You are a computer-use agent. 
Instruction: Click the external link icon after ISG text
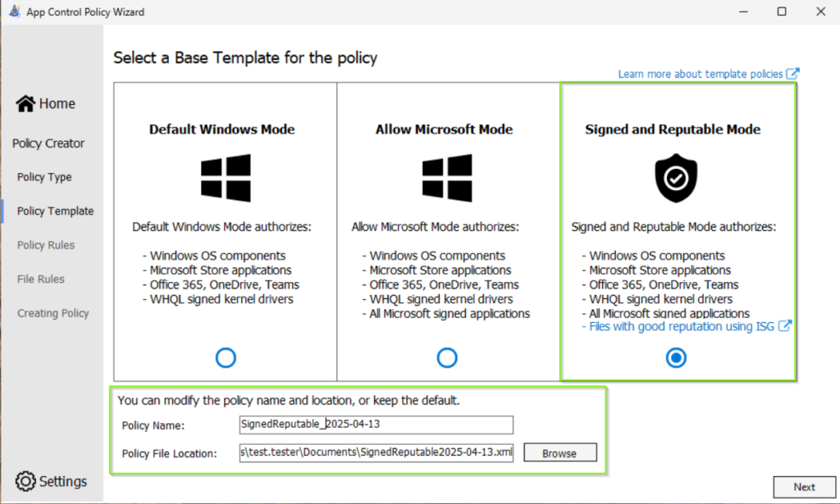pos(785,326)
